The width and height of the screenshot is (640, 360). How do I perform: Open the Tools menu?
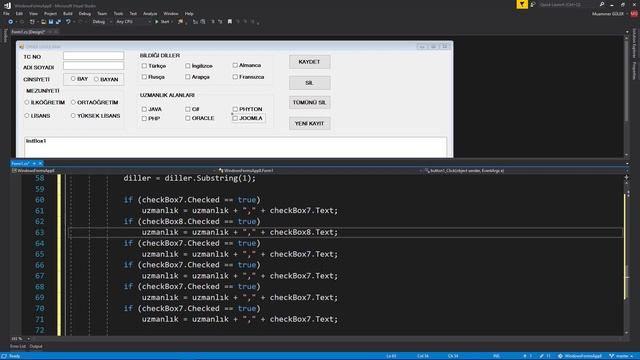tap(118, 13)
